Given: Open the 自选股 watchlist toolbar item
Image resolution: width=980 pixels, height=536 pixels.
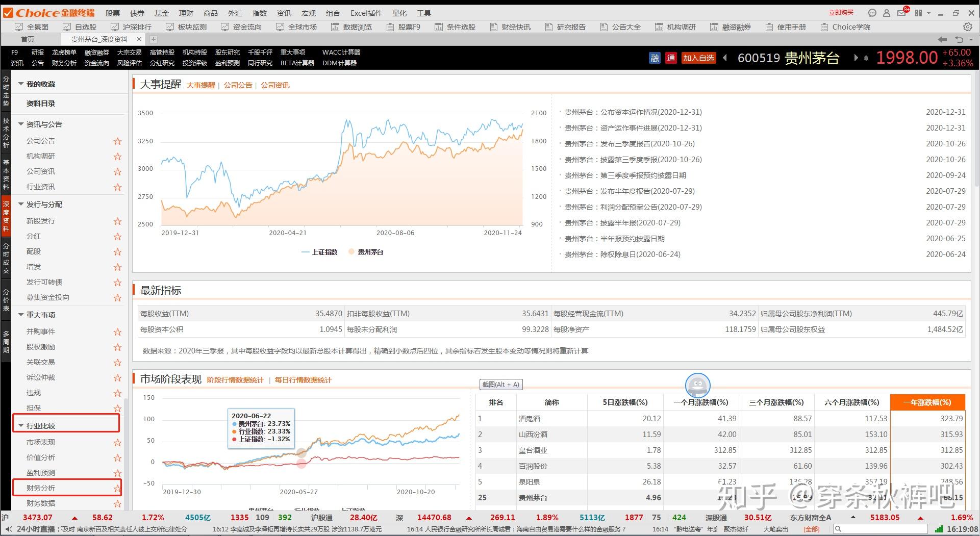Looking at the screenshot, I should tap(80, 27).
